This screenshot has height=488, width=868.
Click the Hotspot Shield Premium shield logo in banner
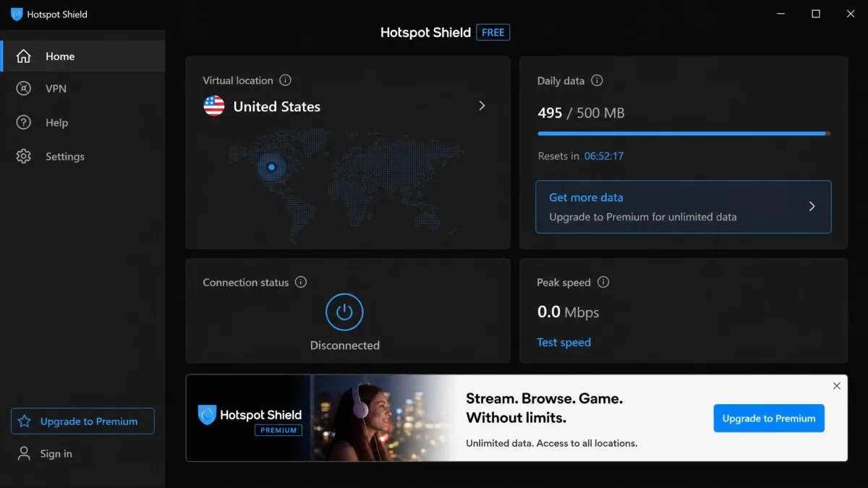208,415
